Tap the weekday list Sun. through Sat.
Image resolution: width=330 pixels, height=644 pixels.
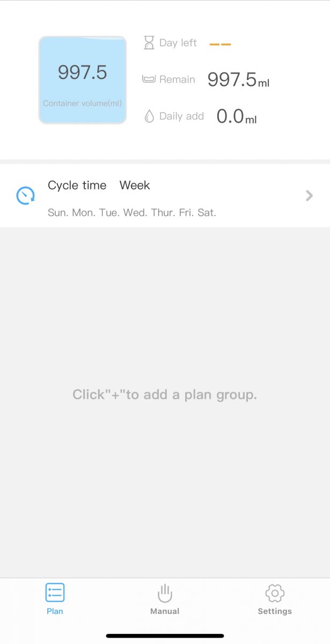point(132,213)
